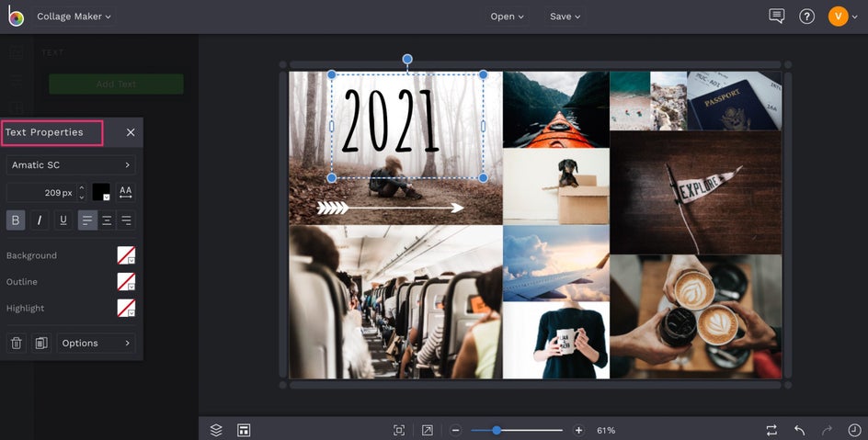Select the 2021 text on canvas
Viewport: 868px width, 440px height.
[391, 121]
